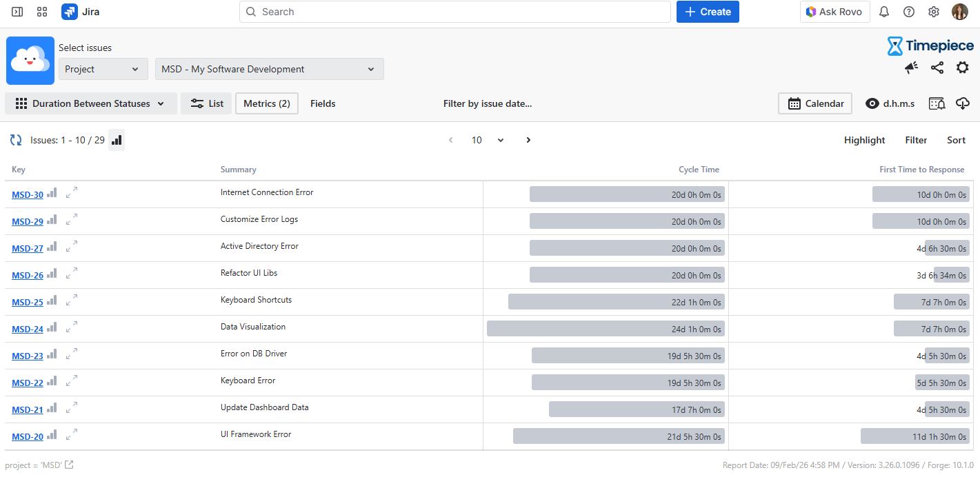Expand MSD-30 row details arrows
Screen dimensions: 980x477
(x=72, y=194)
